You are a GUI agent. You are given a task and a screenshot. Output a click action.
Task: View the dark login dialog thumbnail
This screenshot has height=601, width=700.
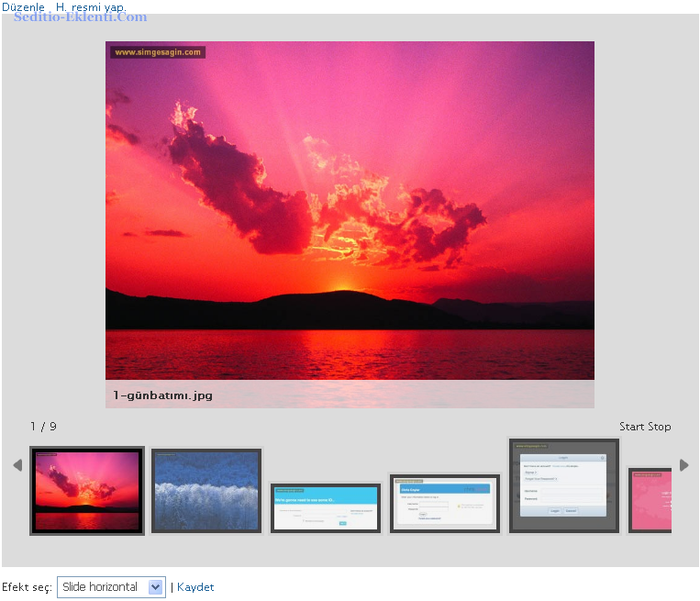(564, 485)
